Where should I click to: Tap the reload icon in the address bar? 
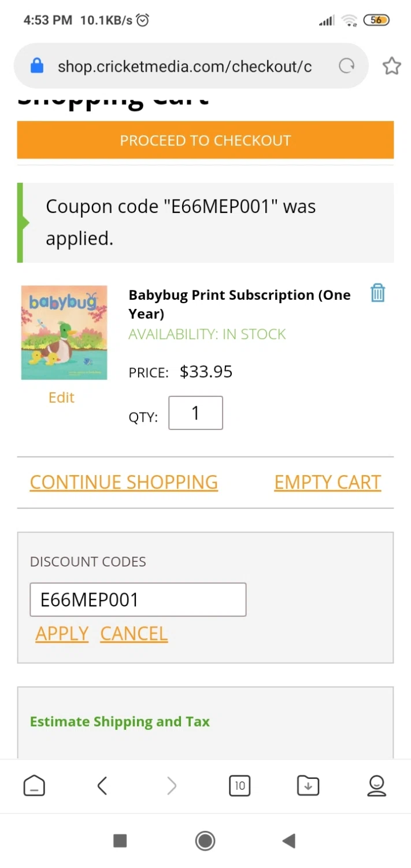click(x=346, y=66)
